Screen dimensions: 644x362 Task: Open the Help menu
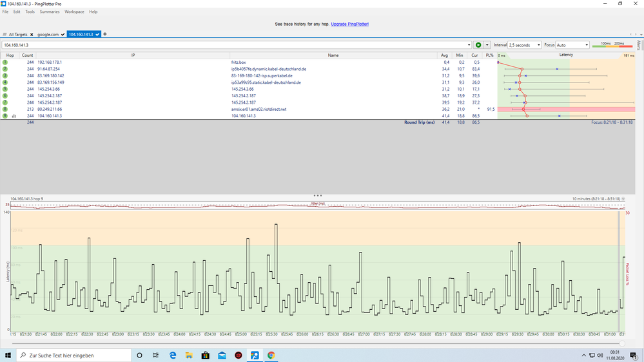click(93, 12)
